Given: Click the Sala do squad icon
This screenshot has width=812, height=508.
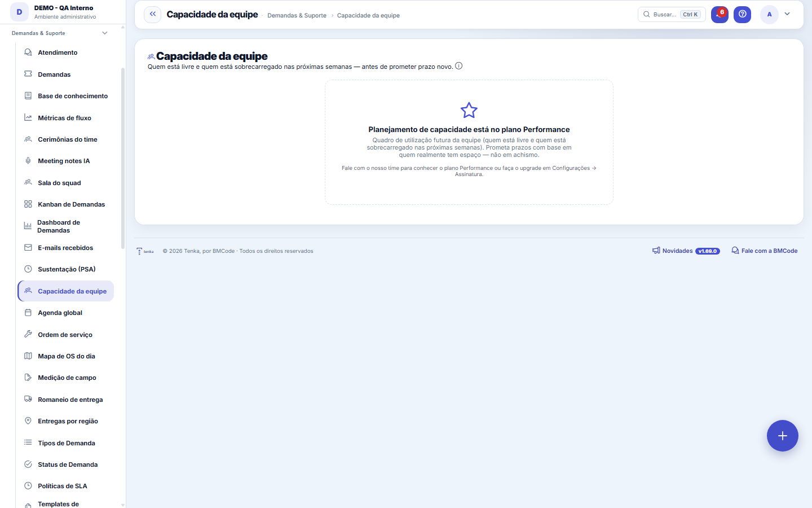Looking at the screenshot, I should coord(28,183).
